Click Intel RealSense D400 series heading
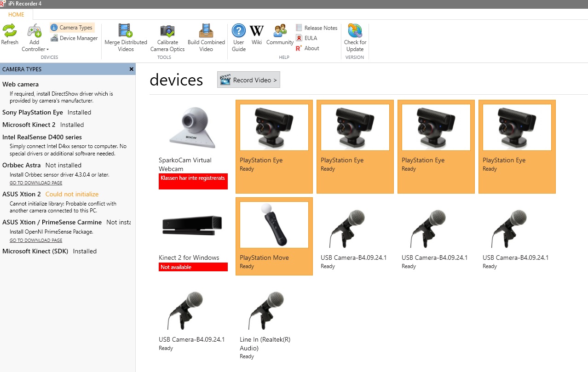The width and height of the screenshot is (588, 372). click(x=42, y=137)
